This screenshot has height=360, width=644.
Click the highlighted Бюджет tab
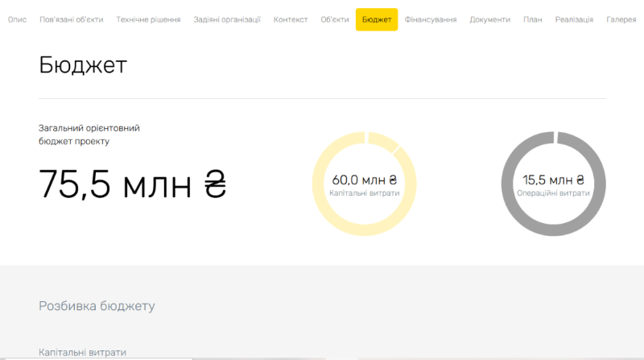[377, 19]
